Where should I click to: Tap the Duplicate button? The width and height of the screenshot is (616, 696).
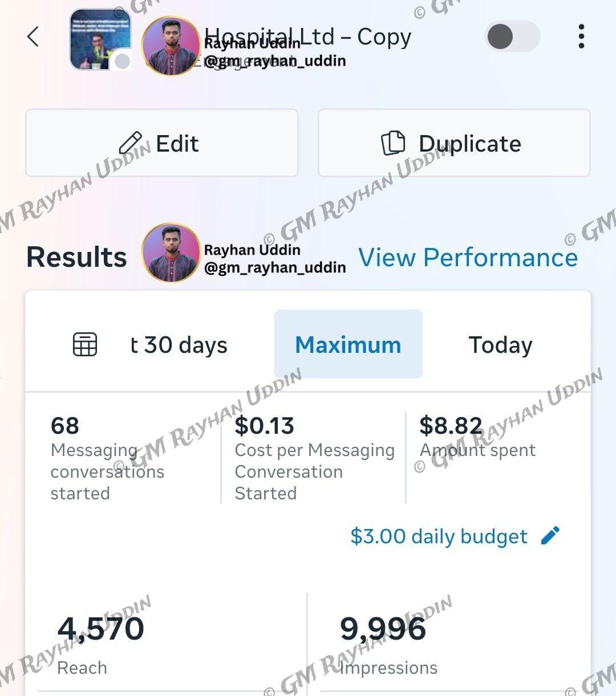[x=454, y=143]
